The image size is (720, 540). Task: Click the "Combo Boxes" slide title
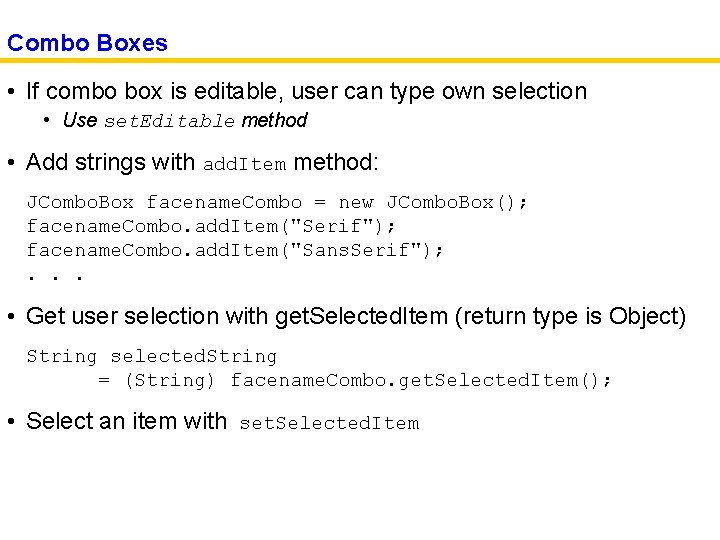(x=87, y=43)
